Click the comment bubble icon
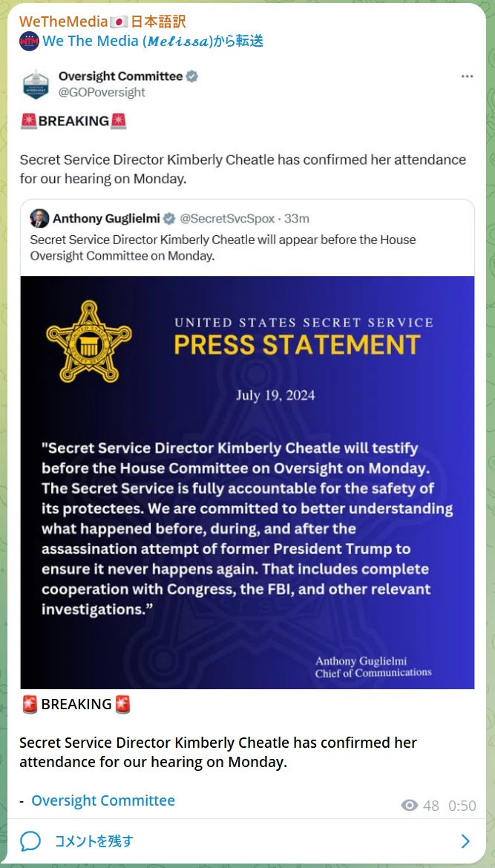 click(30, 841)
